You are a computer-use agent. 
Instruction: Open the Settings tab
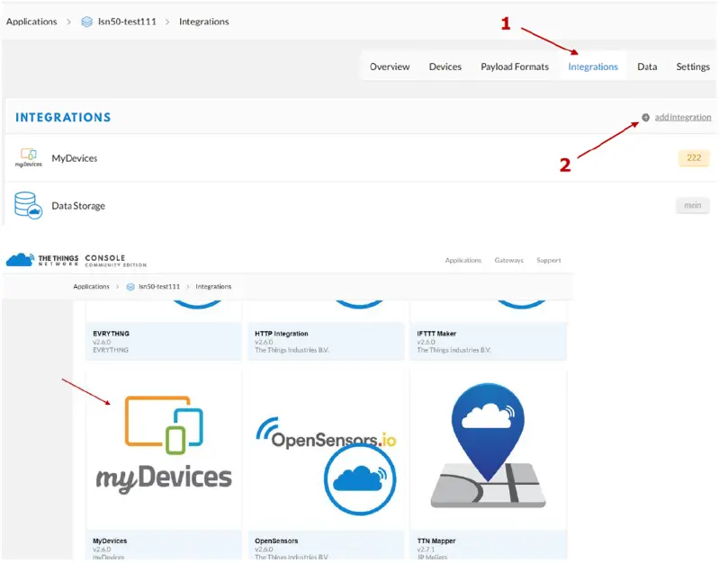click(693, 67)
